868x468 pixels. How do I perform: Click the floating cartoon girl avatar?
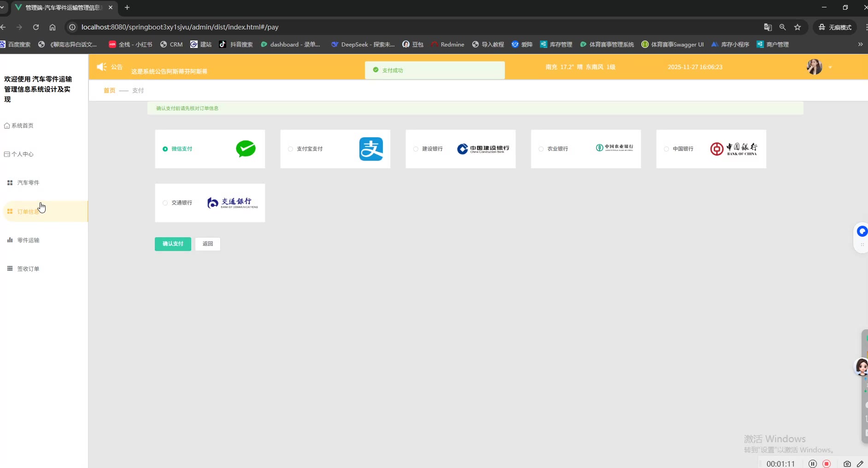[862, 367]
